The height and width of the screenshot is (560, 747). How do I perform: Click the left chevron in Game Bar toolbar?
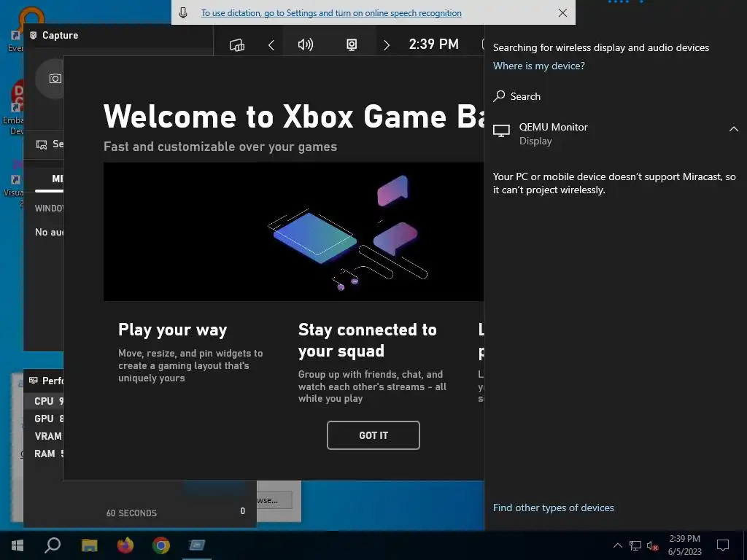click(x=271, y=45)
